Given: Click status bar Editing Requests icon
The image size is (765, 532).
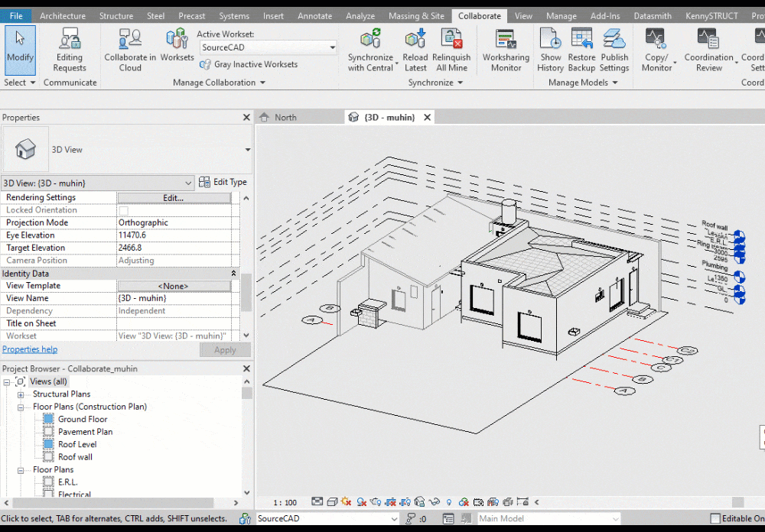Looking at the screenshot, I should tap(411, 518).
